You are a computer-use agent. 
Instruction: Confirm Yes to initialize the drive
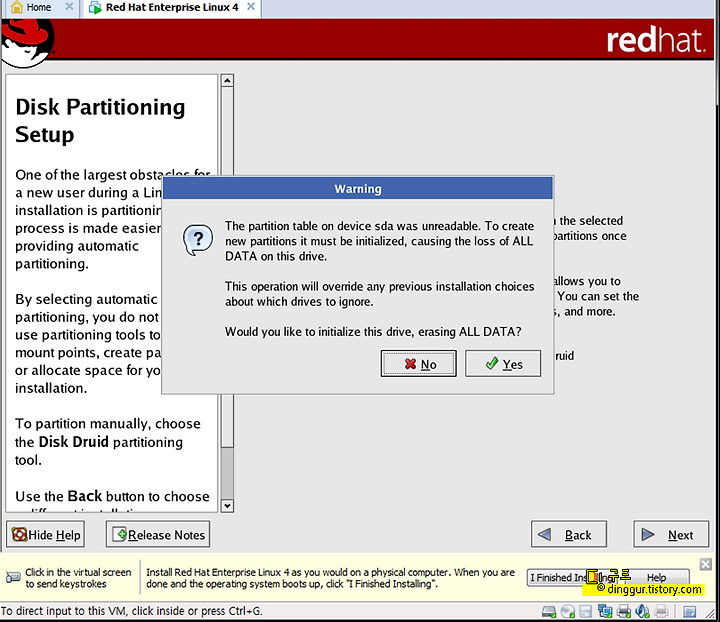click(503, 364)
